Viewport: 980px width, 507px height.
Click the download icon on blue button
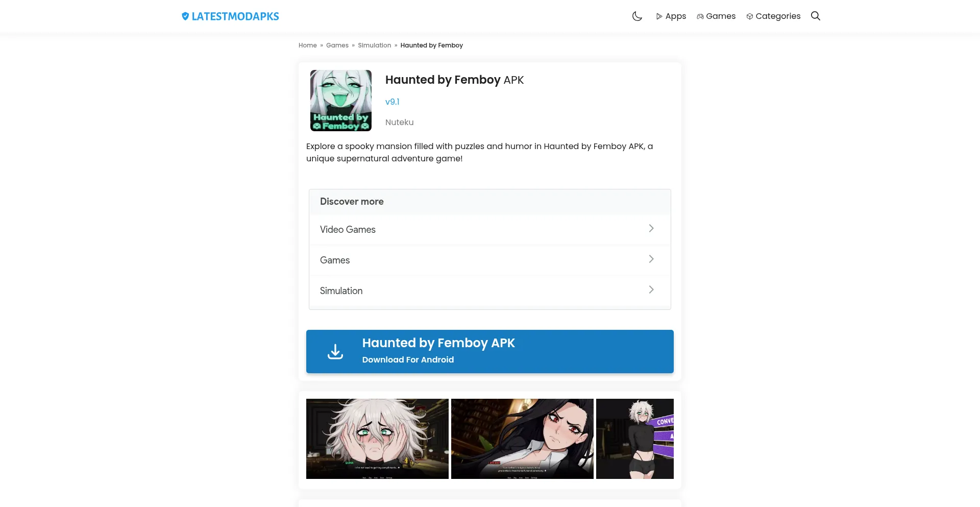(335, 351)
